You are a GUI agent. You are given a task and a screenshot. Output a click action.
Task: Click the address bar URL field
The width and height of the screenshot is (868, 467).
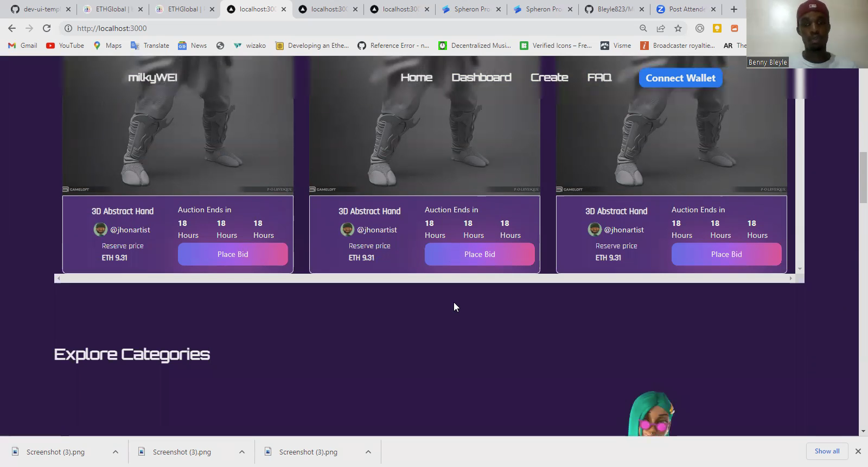click(x=347, y=28)
